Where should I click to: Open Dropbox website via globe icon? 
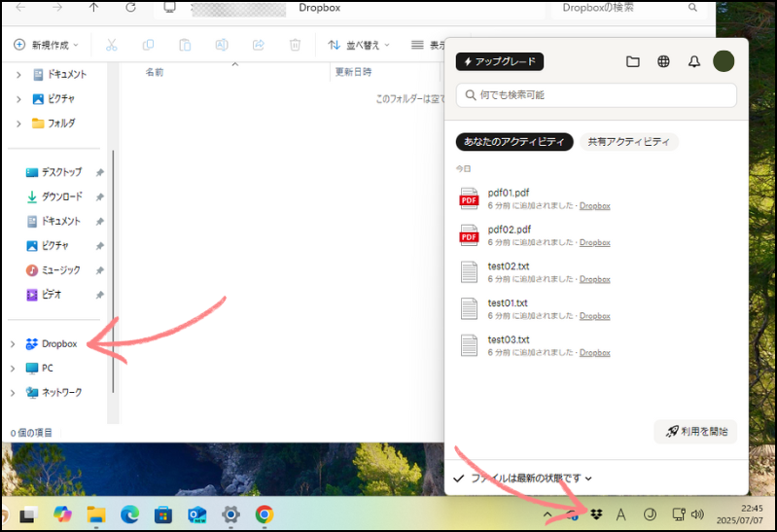tap(663, 61)
